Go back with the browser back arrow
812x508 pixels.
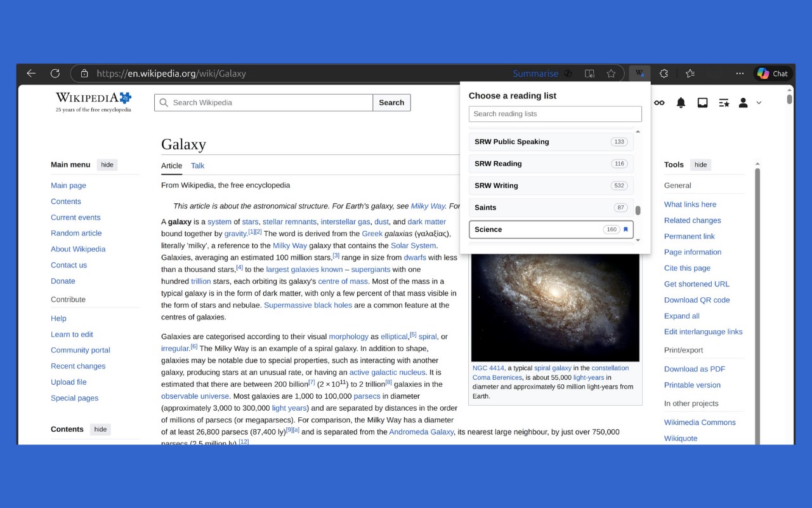tap(31, 74)
